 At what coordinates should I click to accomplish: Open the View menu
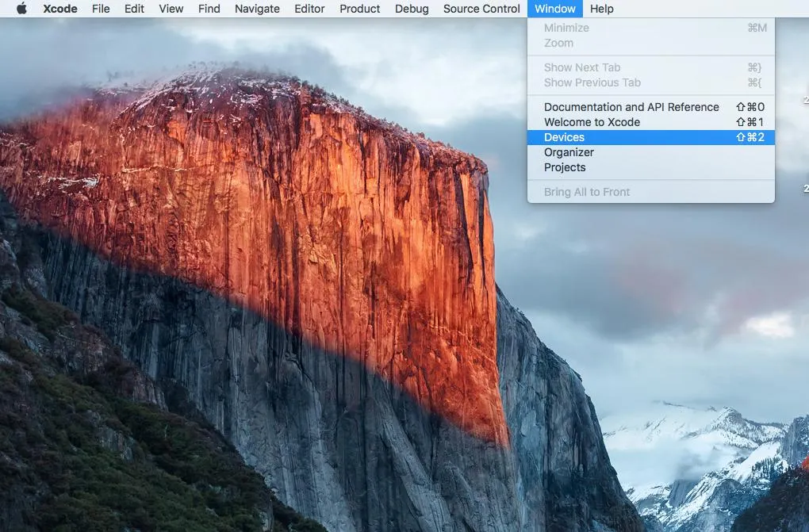[x=171, y=9]
